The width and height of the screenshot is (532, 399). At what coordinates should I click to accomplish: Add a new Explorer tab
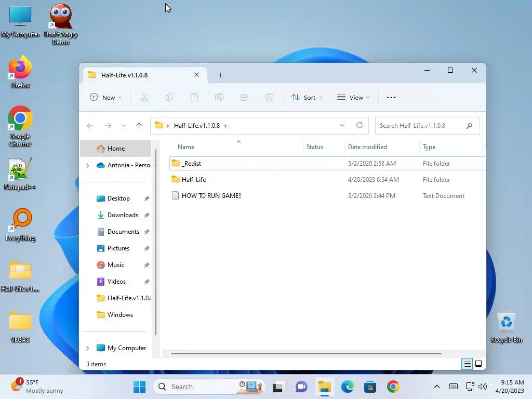(x=220, y=75)
